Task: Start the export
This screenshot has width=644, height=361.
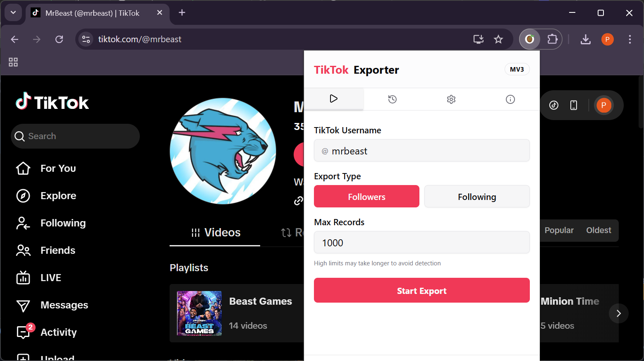Action: (x=422, y=291)
